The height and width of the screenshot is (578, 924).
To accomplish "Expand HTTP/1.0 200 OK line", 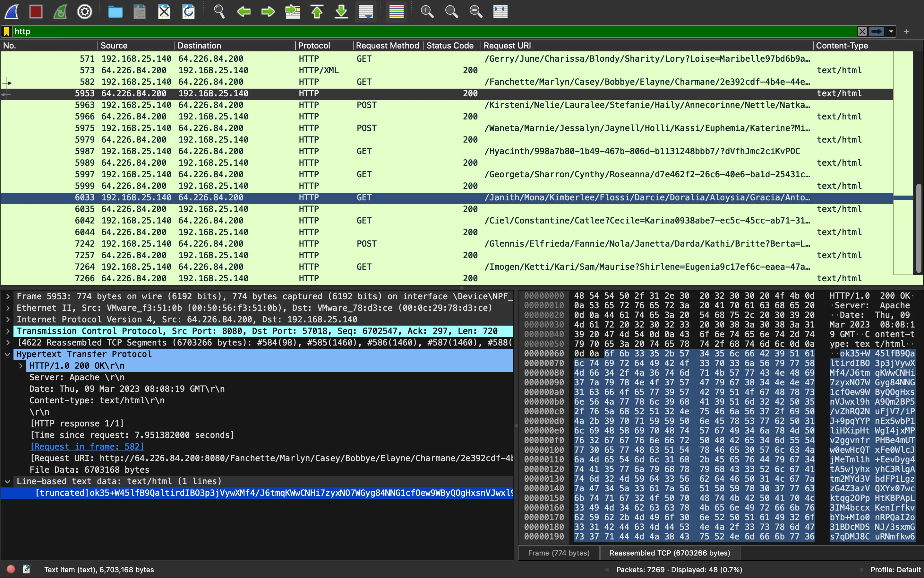I will coord(21,365).
